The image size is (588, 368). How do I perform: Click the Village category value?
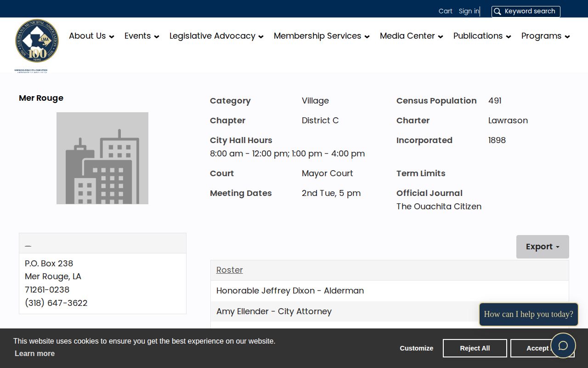pyautogui.click(x=315, y=101)
